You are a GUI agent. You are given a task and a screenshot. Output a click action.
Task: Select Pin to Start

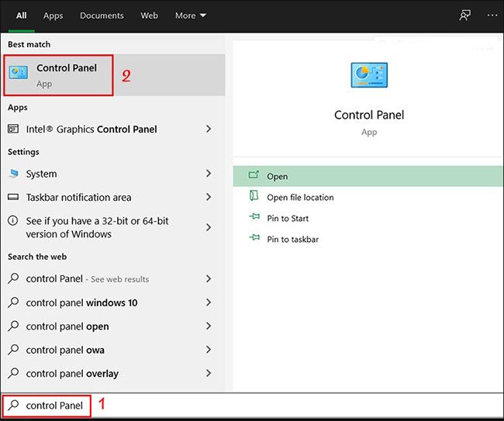coord(368,218)
